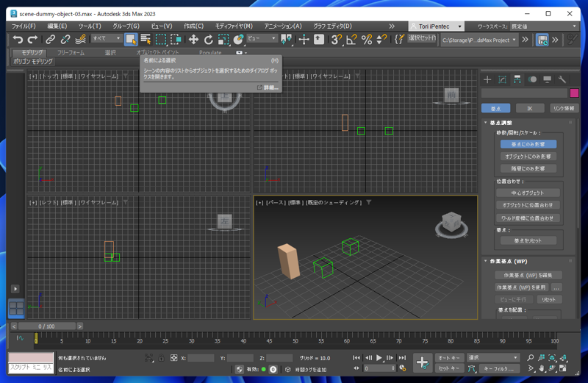Open the File menu

[24, 26]
